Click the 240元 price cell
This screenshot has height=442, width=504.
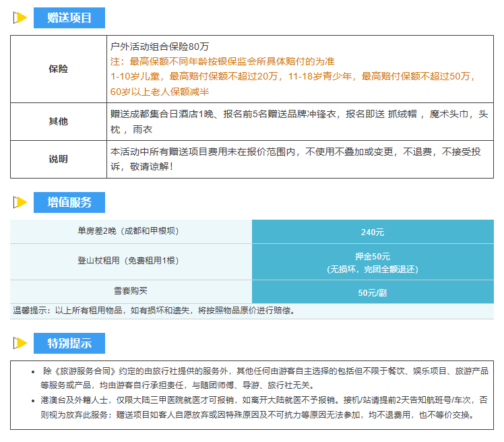point(373,232)
